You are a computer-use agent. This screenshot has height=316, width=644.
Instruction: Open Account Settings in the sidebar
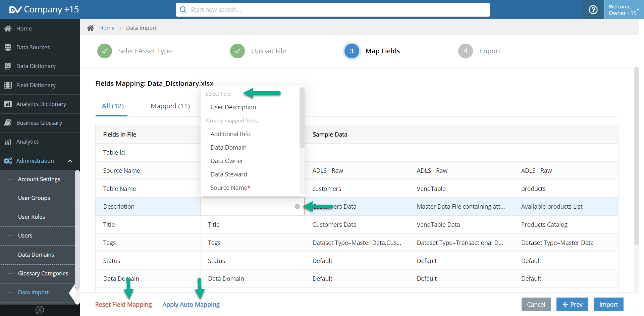click(x=39, y=179)
